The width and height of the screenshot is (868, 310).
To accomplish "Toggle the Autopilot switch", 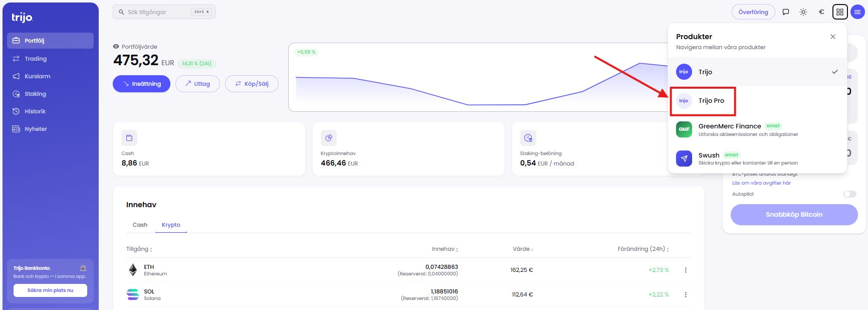I will pyautogui.click(x=850, y=194).
